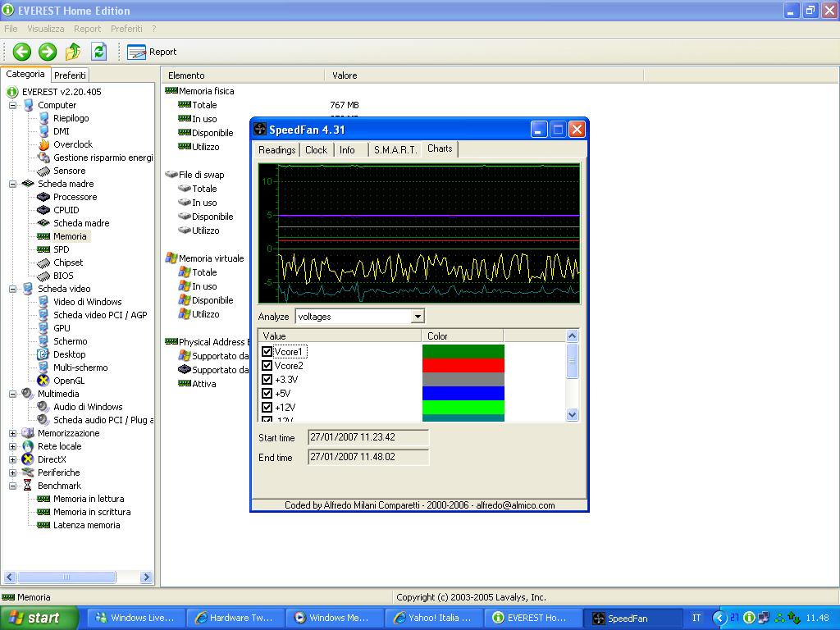Open the Chipset tree entry

(68, 262)
